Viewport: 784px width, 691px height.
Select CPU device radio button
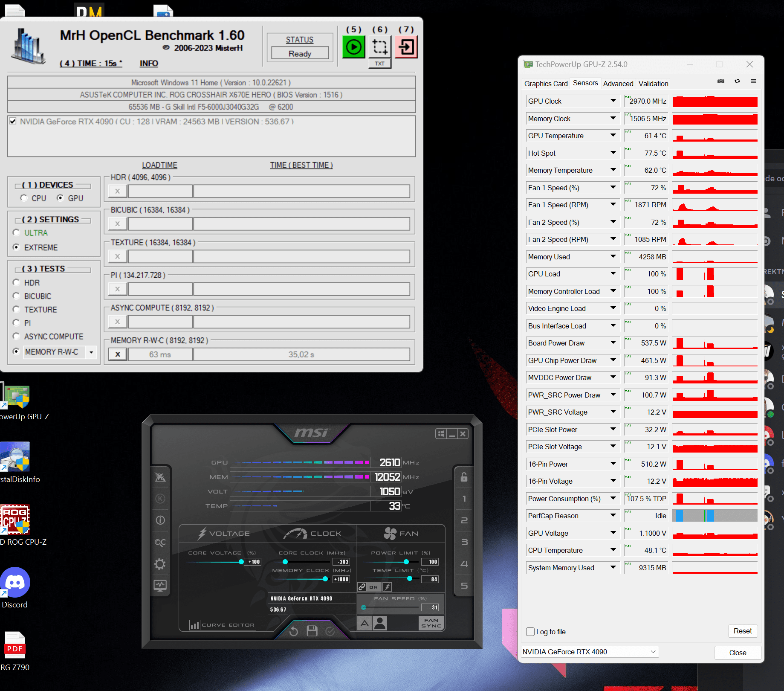(23, 198)
